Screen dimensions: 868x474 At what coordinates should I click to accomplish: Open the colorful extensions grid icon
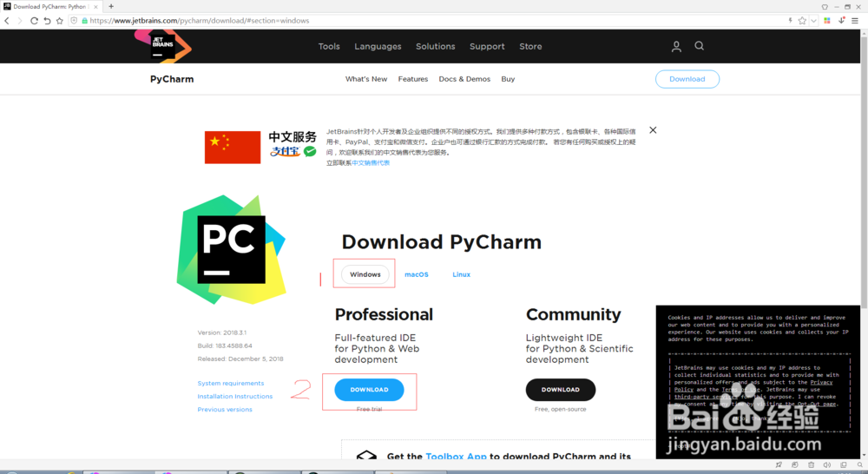click(827, 21)
